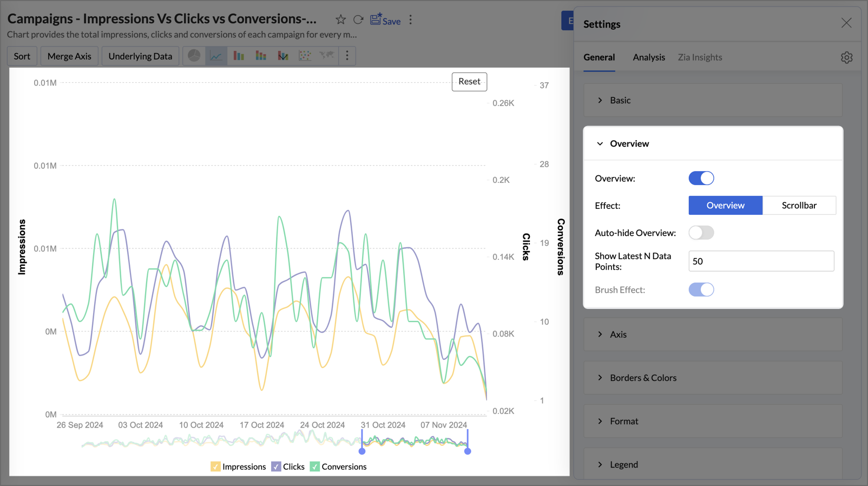Choose the stacked bar chart icon
Screen dimensions: 868x486
click(261, 56)
